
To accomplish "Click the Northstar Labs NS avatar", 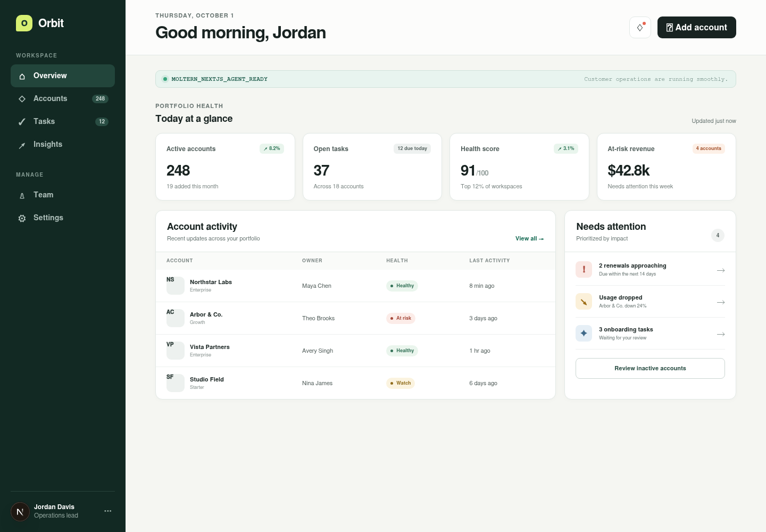I will click(x=176, y=286).
